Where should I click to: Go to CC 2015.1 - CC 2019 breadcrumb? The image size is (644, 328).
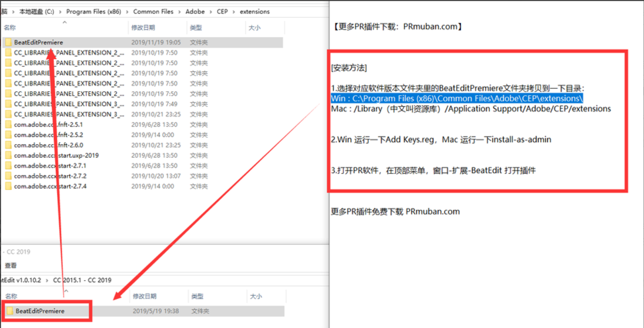[82, 280]
